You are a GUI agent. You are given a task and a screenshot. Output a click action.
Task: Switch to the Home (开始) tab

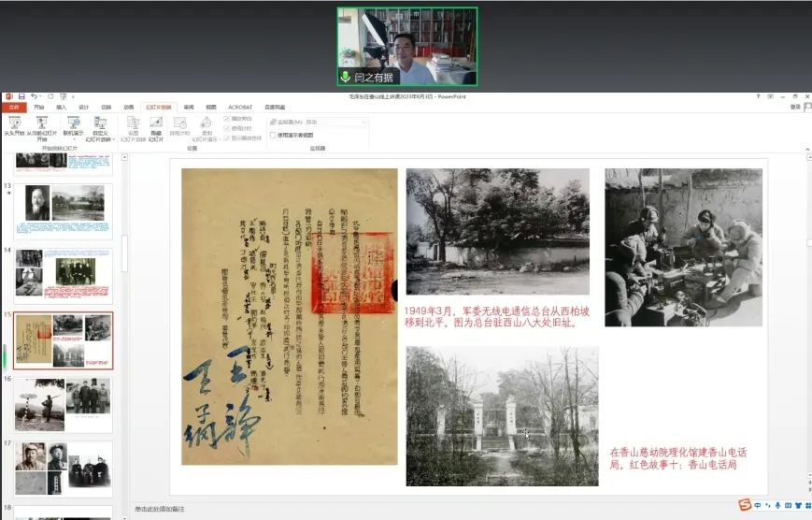pos(39,108)
